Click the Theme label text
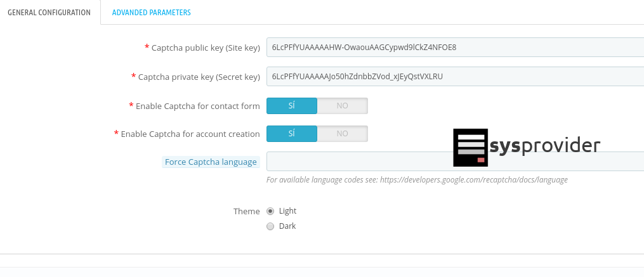The height and width of the screenshot is (277, 644). click(x=246, y=211)
